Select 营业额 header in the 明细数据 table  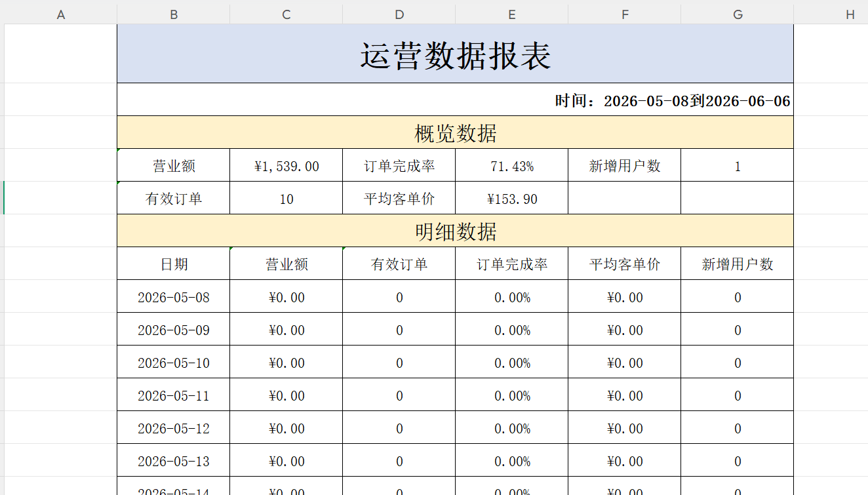[286, 264]
